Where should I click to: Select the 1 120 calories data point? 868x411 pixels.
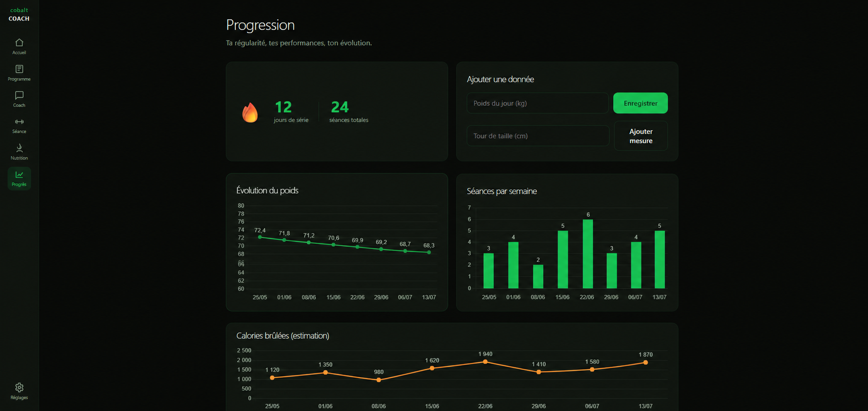click(x=272, y=378)
